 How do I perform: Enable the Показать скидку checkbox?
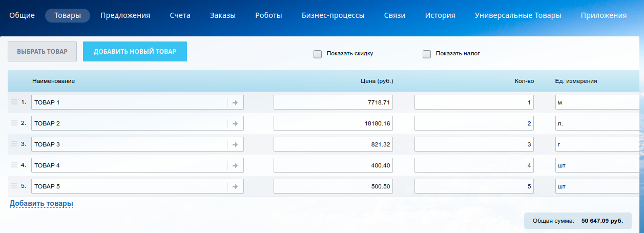[318, 54]
